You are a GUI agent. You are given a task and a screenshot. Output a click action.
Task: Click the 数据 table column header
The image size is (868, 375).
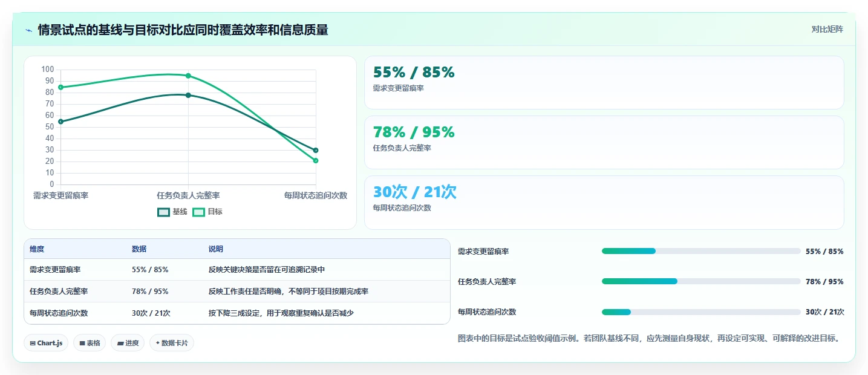(139, 249)
